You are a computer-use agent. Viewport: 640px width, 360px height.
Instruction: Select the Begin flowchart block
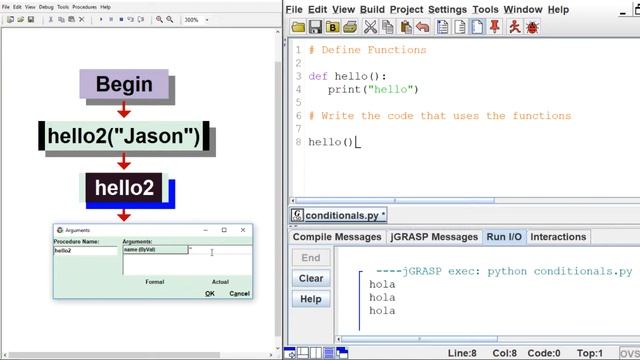tap(124, 84)
